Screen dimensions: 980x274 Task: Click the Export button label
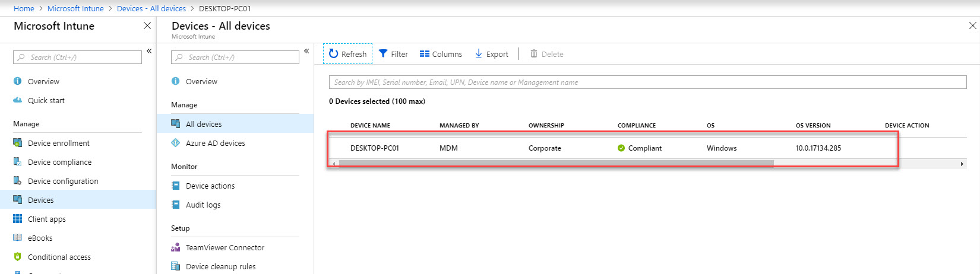coord(497,54)
